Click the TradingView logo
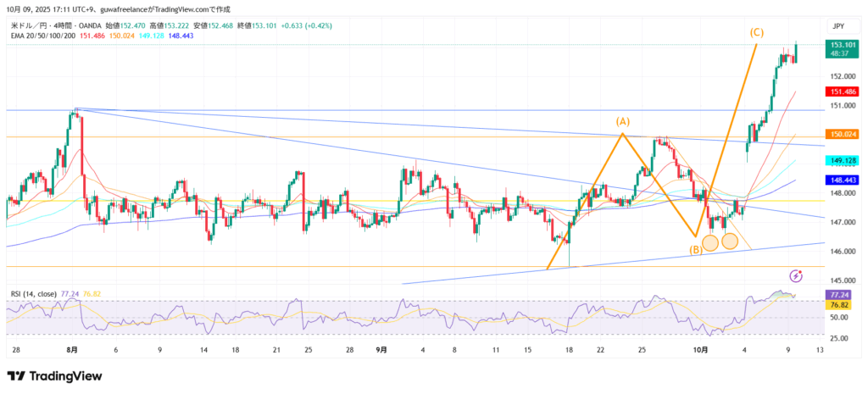The width and height of the screenshot is (868, 394). [54, 375]
